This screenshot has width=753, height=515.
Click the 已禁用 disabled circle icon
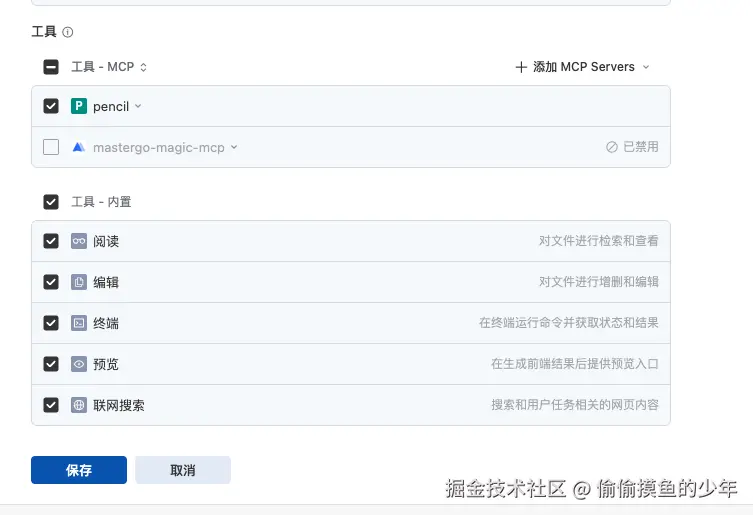(612, 147)
